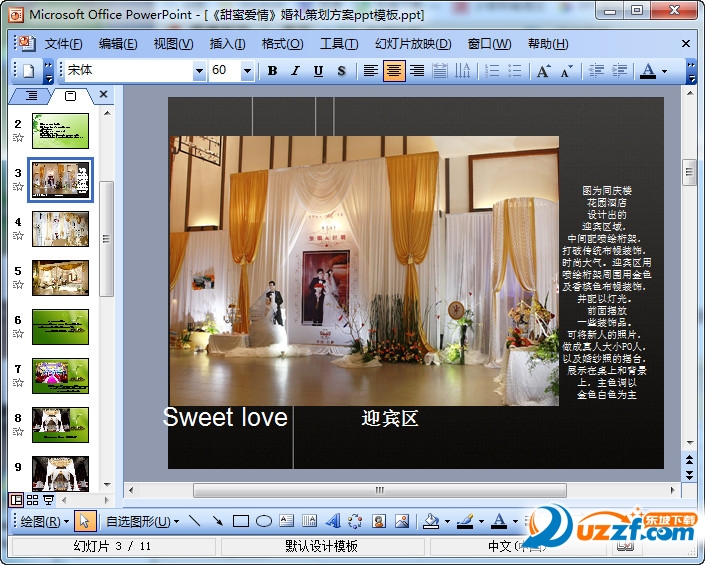Screen dimensions: 705x565
Task: Open the 插入(I) menu
Action: tap(227, 44)
